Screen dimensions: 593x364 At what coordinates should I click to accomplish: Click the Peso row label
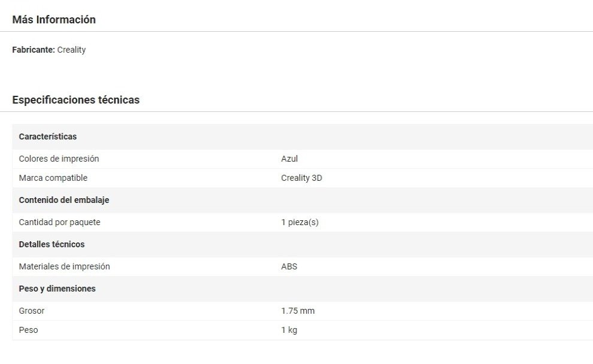click(28, 330)
